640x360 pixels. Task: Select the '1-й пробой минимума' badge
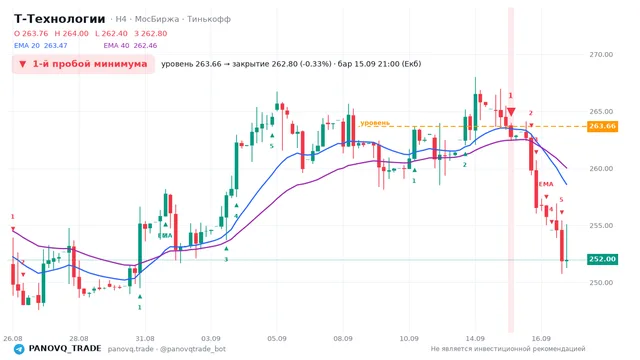click(x=83, y=64)
